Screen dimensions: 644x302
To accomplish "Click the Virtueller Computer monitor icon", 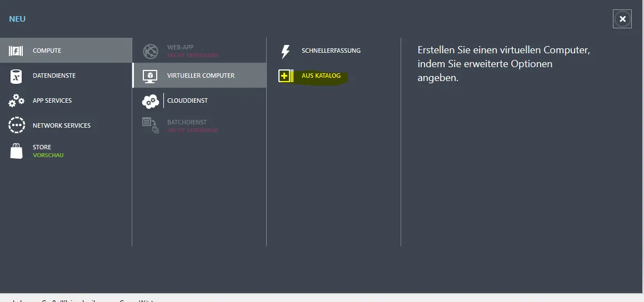I will click(x=150, y=76).
